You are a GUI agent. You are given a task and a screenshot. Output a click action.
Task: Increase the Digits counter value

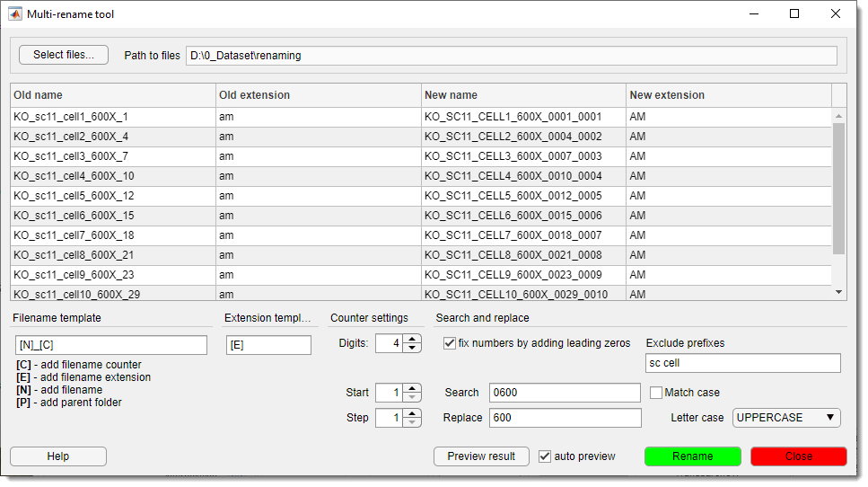[412, 339]
